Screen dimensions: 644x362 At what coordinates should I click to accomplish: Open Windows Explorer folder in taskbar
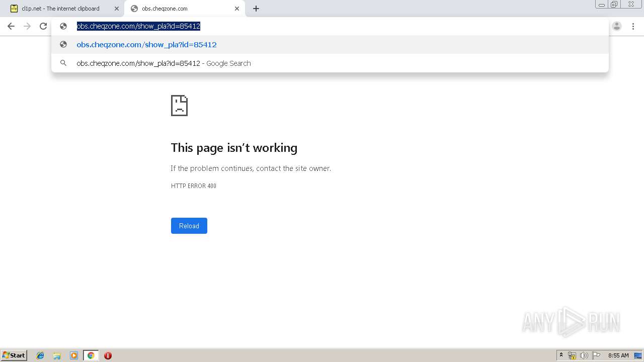coord(57,355)
